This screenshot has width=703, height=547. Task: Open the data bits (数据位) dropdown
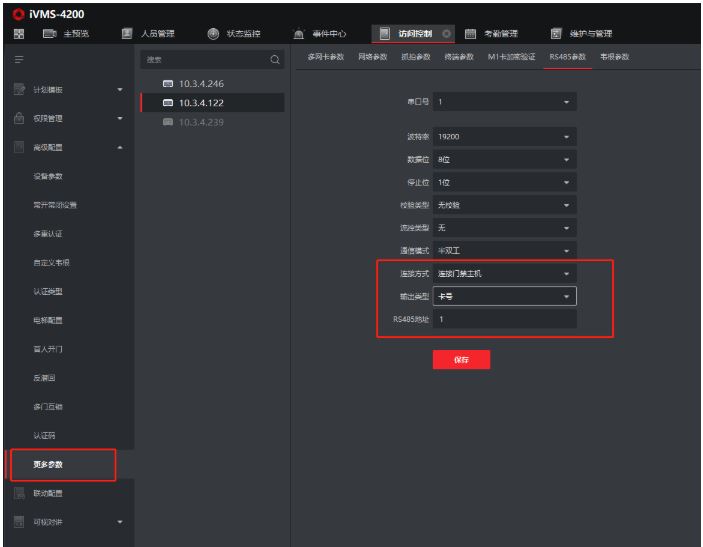tap(504, 160)
